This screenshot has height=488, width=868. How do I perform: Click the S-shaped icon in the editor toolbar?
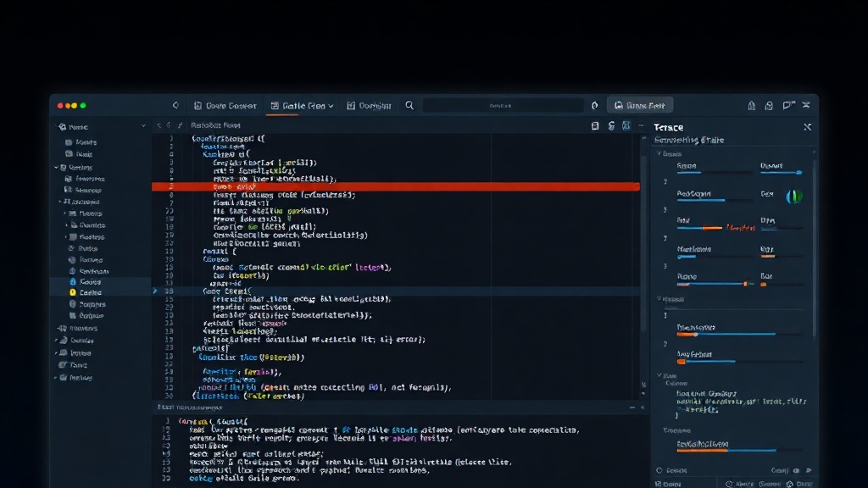611,126
